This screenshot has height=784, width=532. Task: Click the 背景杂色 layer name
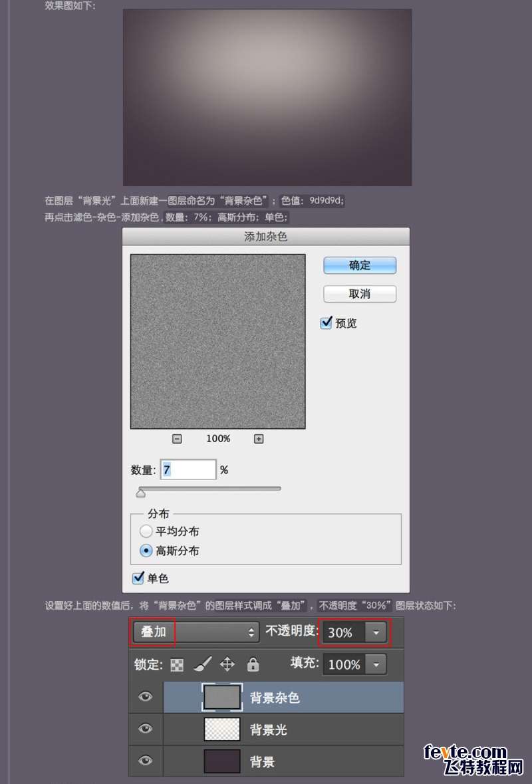coord(275,698)
